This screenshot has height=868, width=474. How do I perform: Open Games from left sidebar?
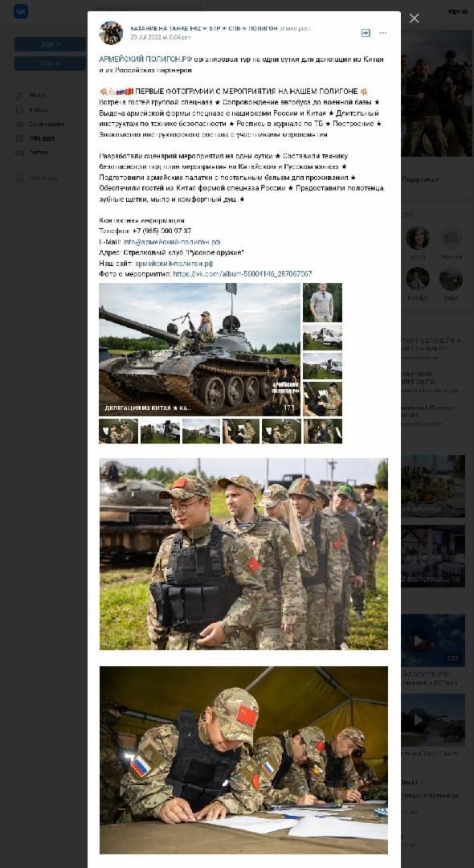39,152
